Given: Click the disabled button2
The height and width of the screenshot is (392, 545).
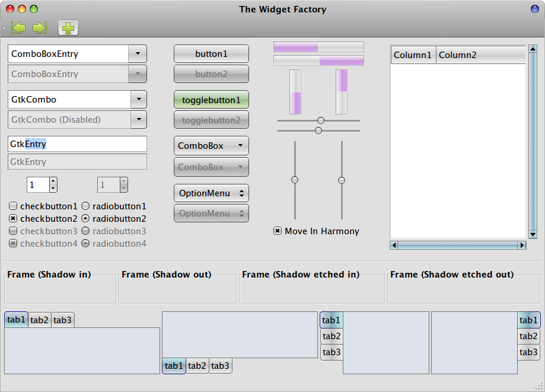Looking at the screenshot, I should click(x=211, y=74).
